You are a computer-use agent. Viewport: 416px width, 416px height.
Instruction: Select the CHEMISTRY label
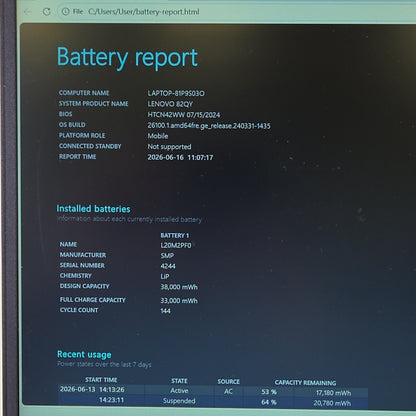tap(76, 276)
